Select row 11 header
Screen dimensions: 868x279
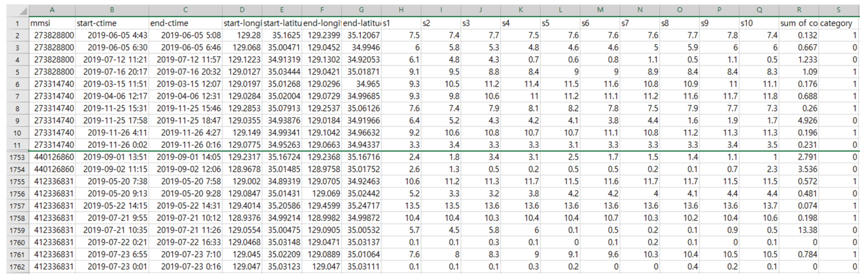point(17,145)
